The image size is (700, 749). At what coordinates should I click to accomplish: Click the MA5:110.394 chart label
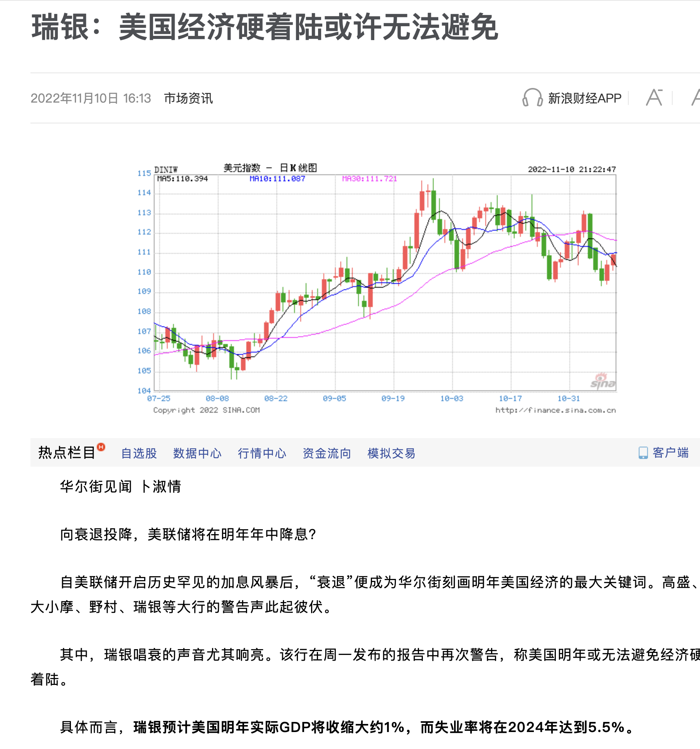coord(182,179)
